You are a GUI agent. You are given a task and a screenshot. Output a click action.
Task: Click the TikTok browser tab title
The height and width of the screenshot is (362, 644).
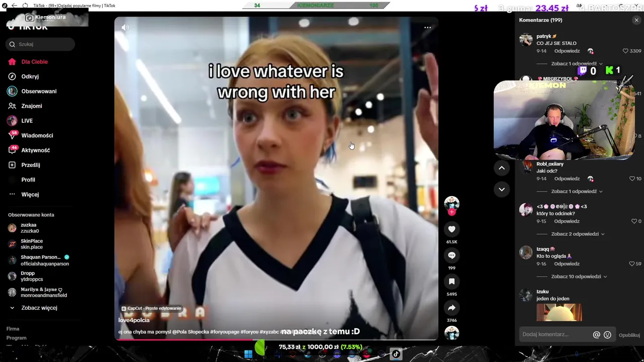pos(74,6)
